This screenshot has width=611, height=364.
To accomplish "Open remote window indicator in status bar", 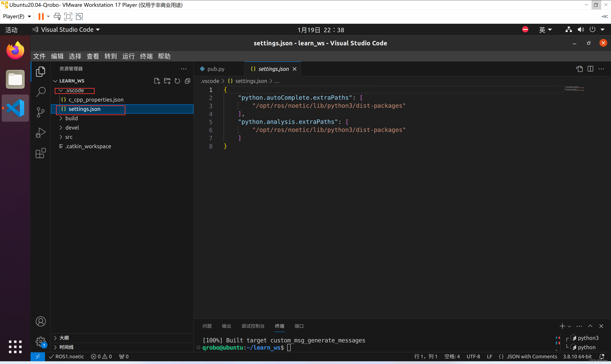I will point(38,356).
